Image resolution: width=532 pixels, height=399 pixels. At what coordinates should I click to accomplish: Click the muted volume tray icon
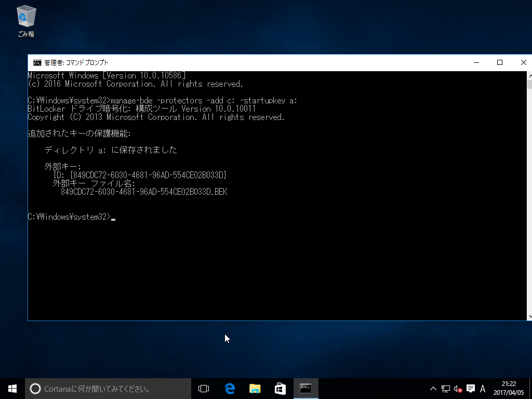[458, 389]
